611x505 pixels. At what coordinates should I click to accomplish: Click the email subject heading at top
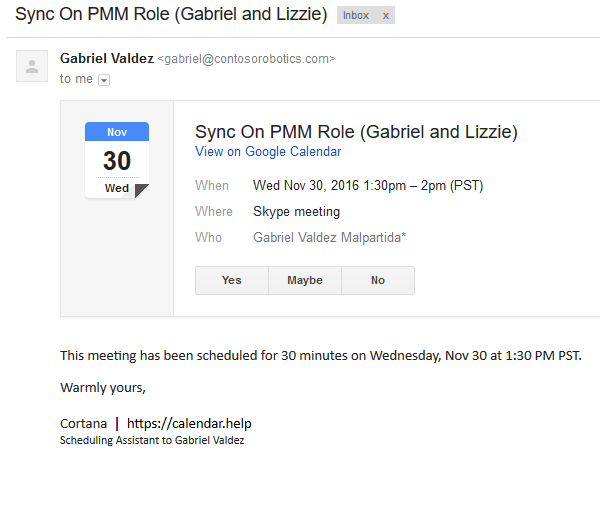tap(171, 16)
